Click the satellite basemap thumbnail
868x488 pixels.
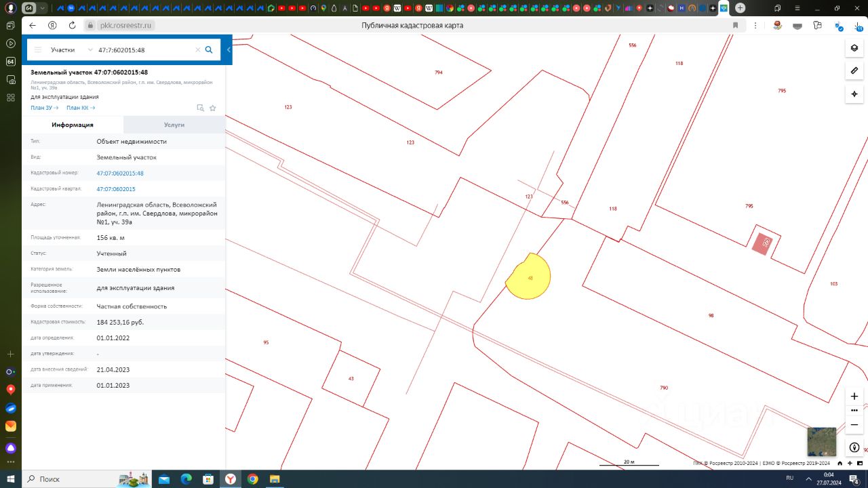tap(821, 442)
